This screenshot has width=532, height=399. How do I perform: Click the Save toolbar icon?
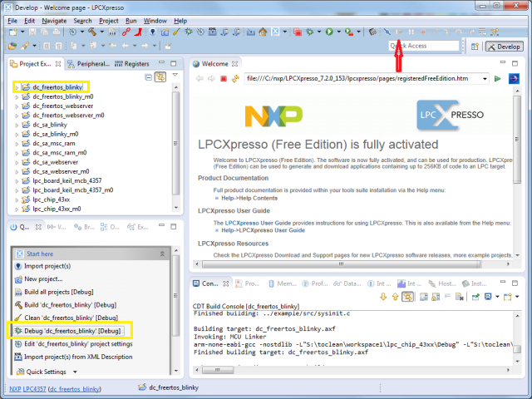point(32,32)
